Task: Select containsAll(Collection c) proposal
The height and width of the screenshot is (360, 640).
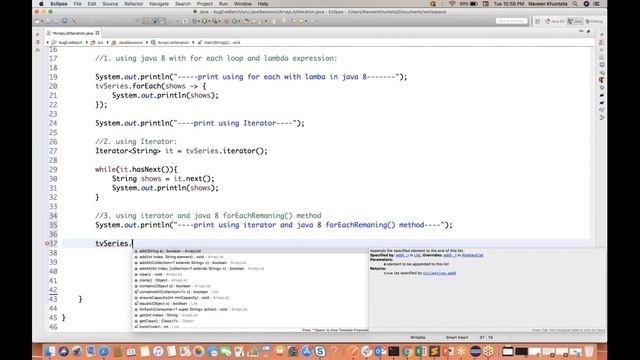Action: coord(250,292)
